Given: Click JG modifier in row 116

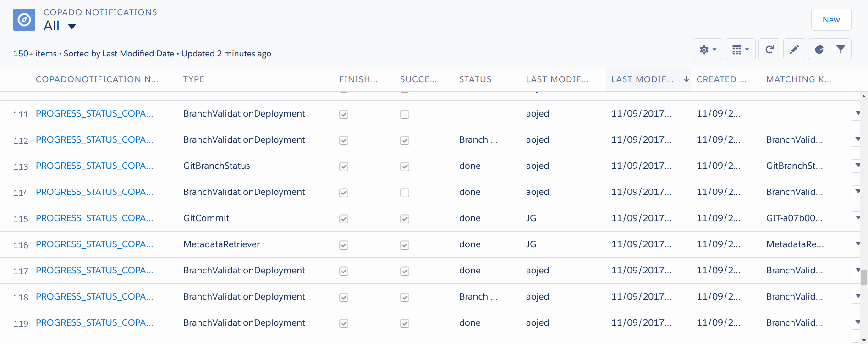Looking at the screenshot, I should pos(531,244).
